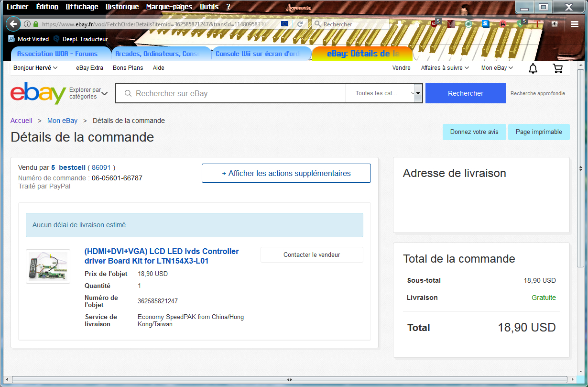Image resolution: width=588 pixels, height=387 pixels.
Task: Click Contacter le vendeur button
Action: 312,255
